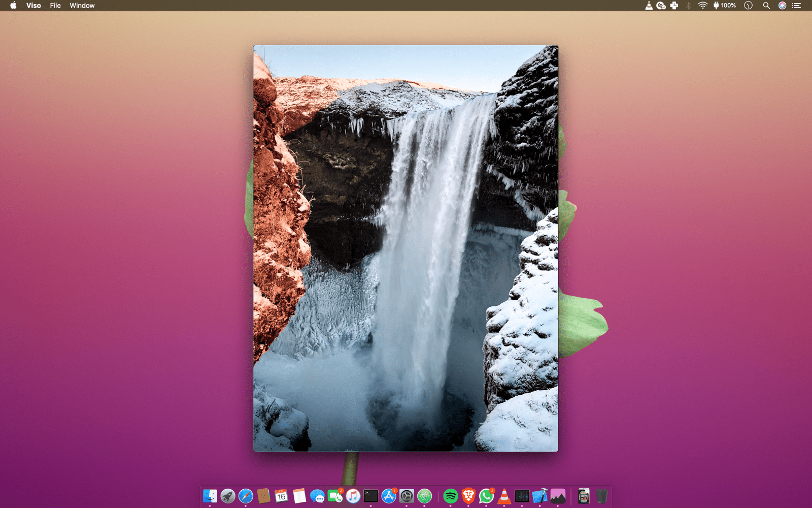Click the sync checkmark menu bar icon
812x508 pixels.
(661, 6)
